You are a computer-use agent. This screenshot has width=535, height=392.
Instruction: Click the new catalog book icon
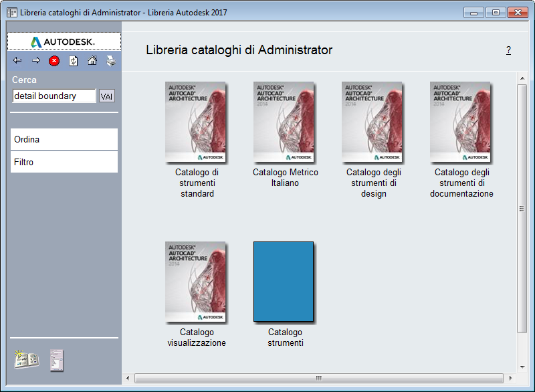click(27, 359)
